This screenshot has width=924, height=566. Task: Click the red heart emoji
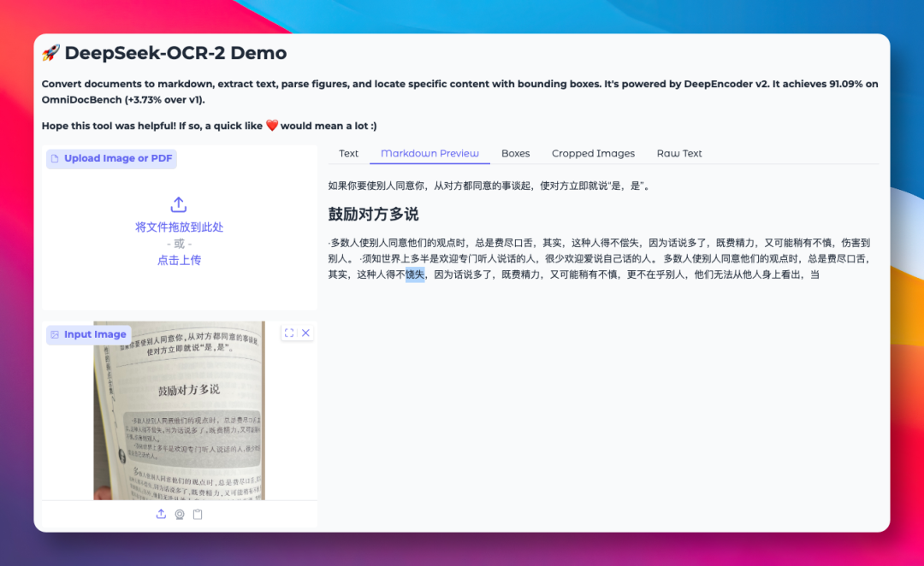point(272,126)
